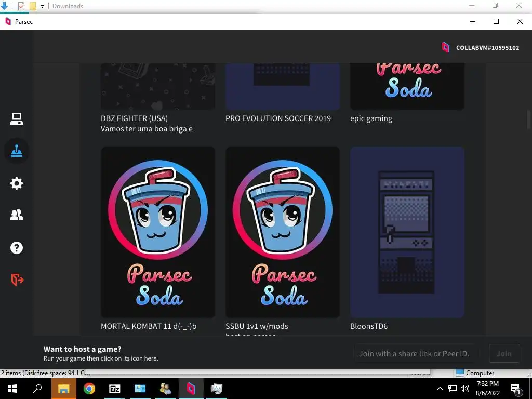
Task: Click the Properties check icon in Downloads window
Action: pyautogui.click(x=21, y=6)
